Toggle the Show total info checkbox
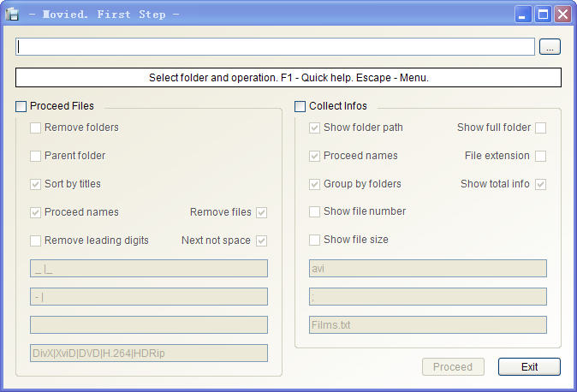Image resolution: width=577 pixels, height=392 pixels. 540,184
